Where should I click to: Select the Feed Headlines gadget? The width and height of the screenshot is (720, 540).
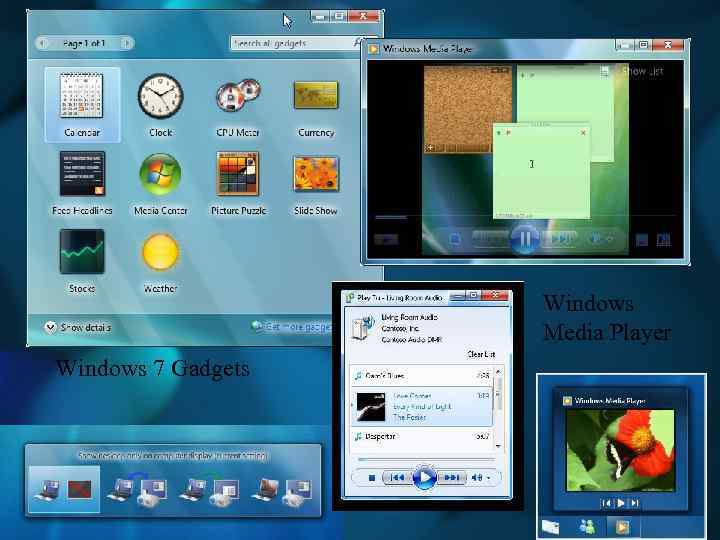click(82, 183)
